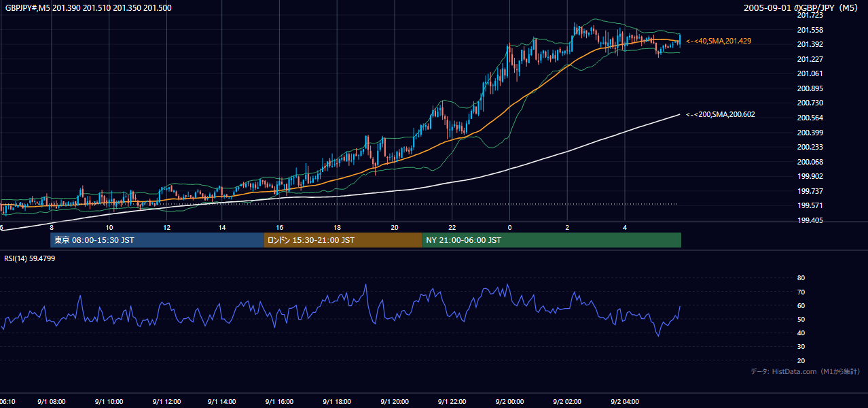Select the NY 21:00-06:00 JST session bar
This screenshot has height=408, width=868.
(551, 240)
